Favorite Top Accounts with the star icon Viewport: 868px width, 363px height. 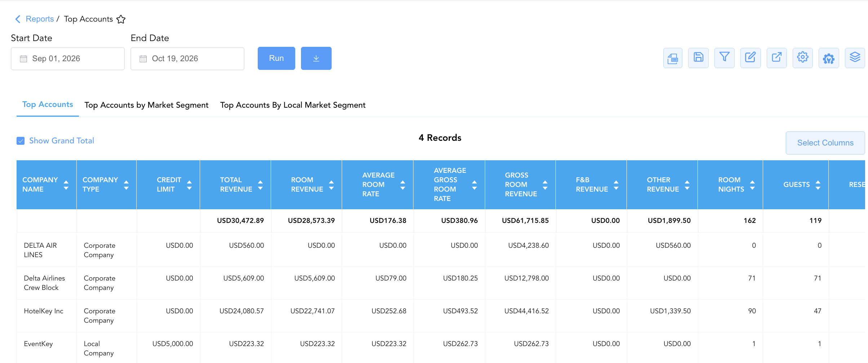coord(121,19)
